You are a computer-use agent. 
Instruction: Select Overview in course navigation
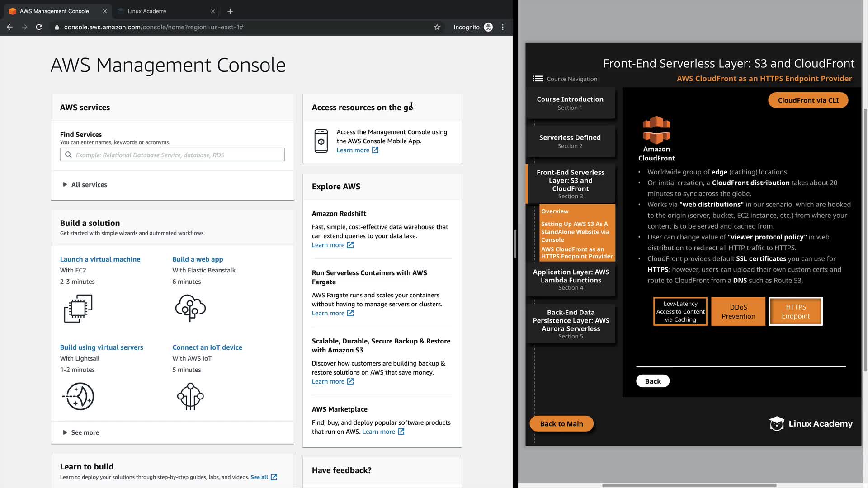click(x=555, y=211)
